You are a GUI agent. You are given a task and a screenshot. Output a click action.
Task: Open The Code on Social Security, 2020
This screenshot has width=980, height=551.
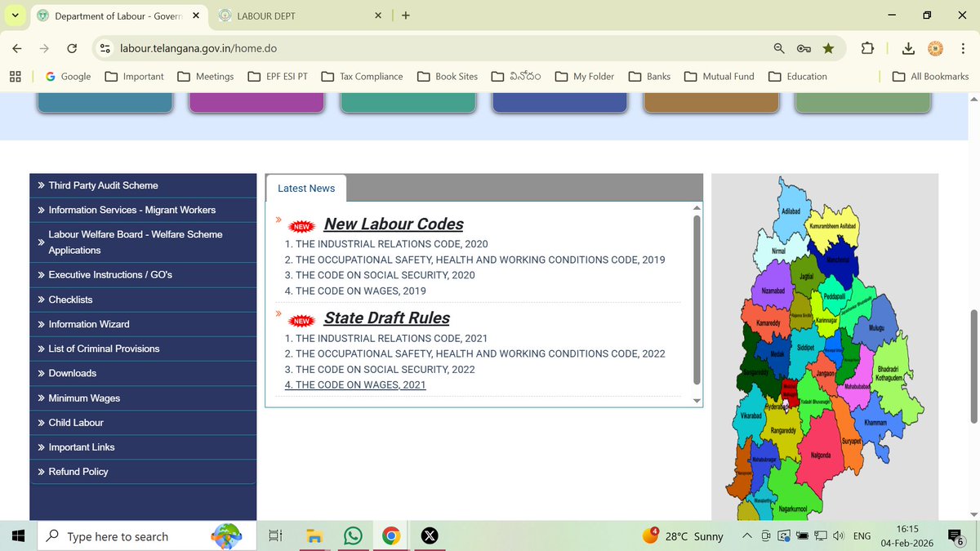[380, 275]
